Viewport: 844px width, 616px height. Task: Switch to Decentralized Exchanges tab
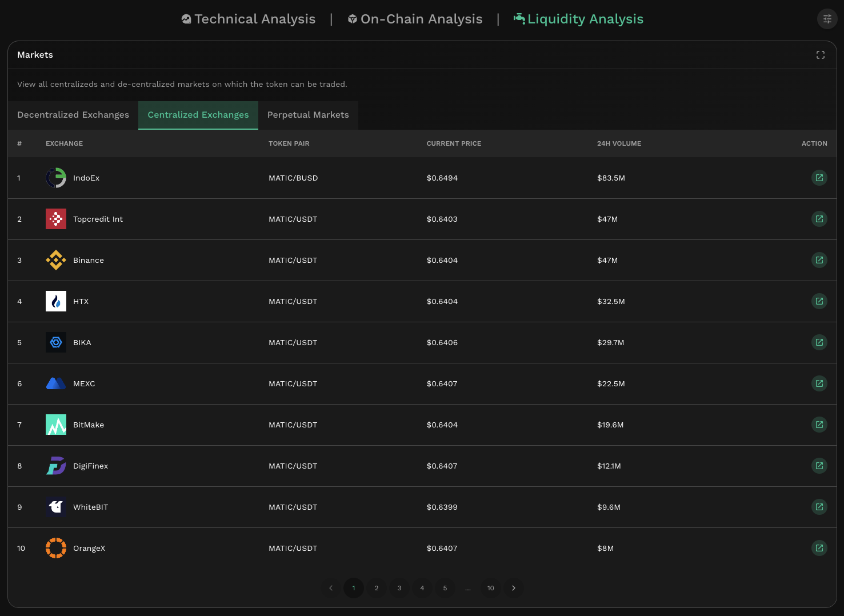(x=73, y=115)
